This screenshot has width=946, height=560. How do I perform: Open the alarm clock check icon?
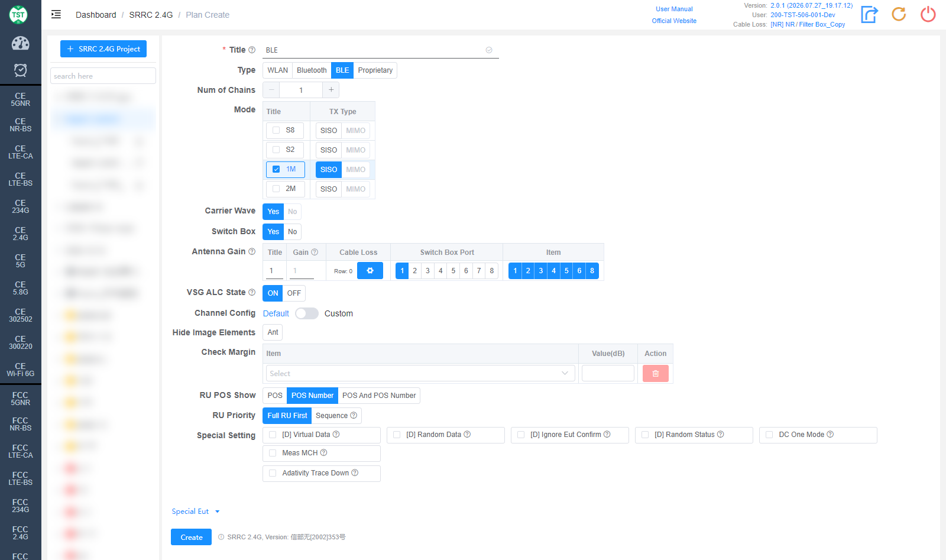[20, 70]
